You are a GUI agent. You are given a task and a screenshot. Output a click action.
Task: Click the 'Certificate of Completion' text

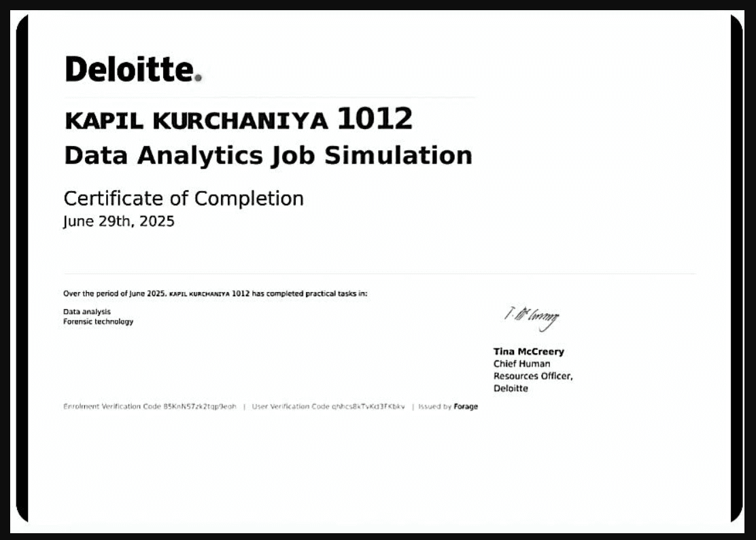184,198
